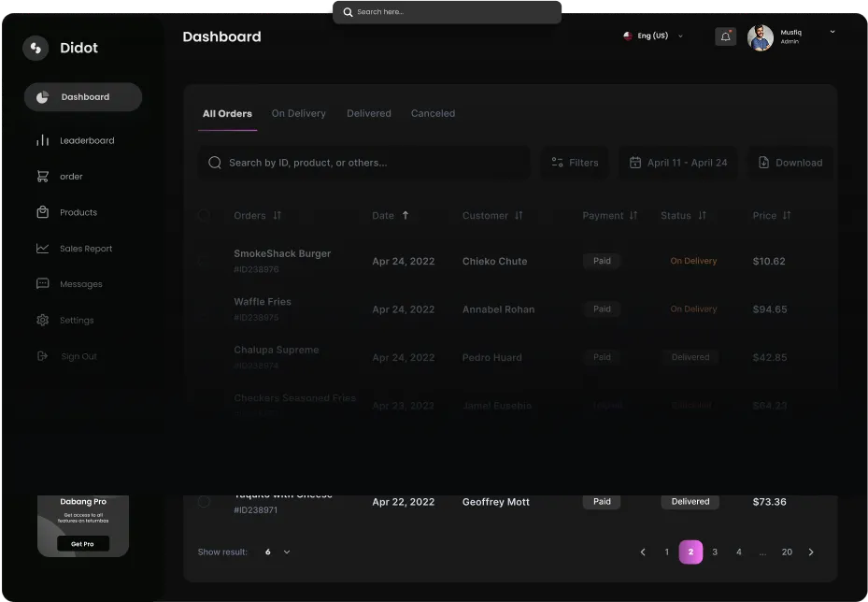The height and width of the screenshot is (602, 868).
Task: Open the Eng (US) language dropdown
Action: coord(653,36)
